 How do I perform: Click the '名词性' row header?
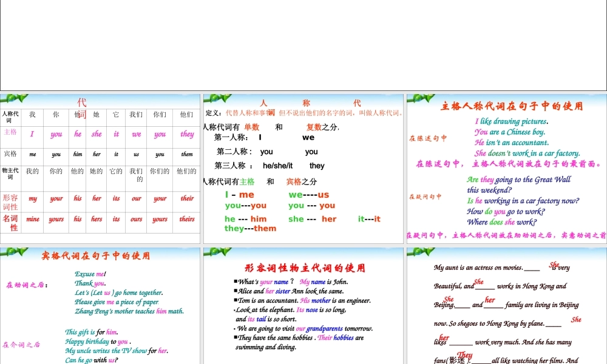pyautogui.click(x=10, y=223)
